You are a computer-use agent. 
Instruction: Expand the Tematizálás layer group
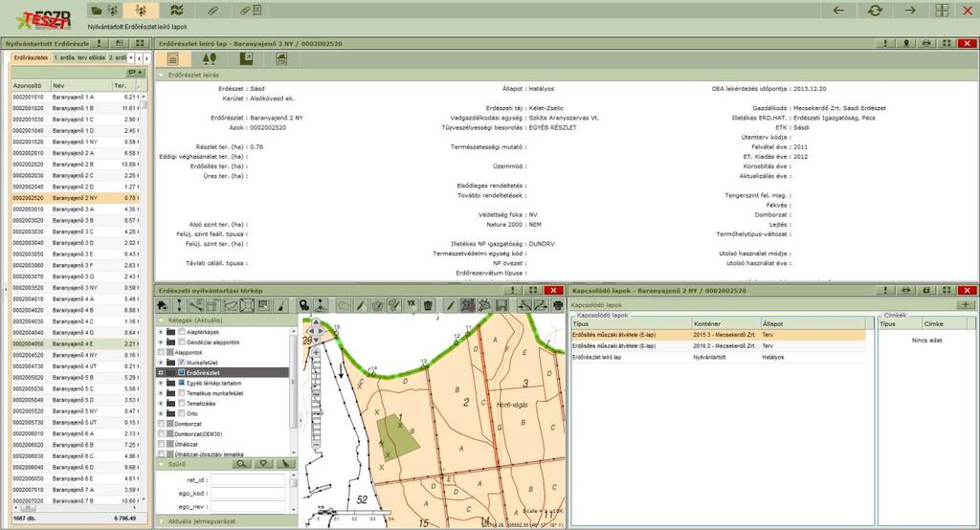[161, 403]
